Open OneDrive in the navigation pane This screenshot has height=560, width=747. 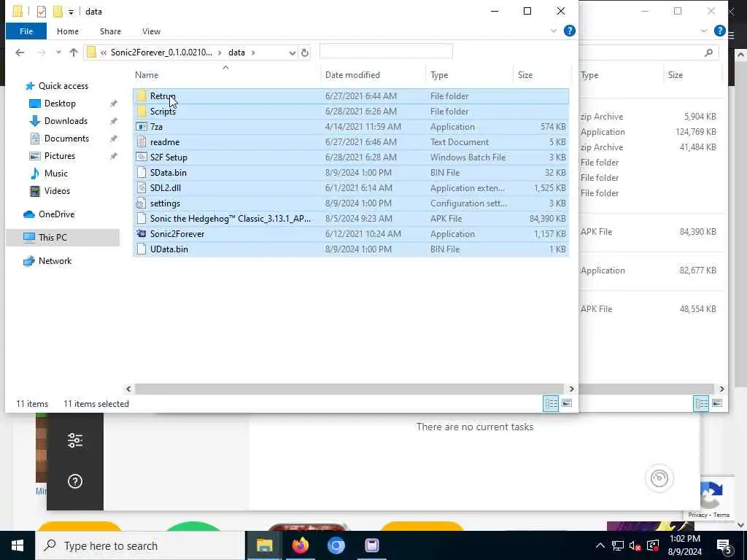(56, 214)
